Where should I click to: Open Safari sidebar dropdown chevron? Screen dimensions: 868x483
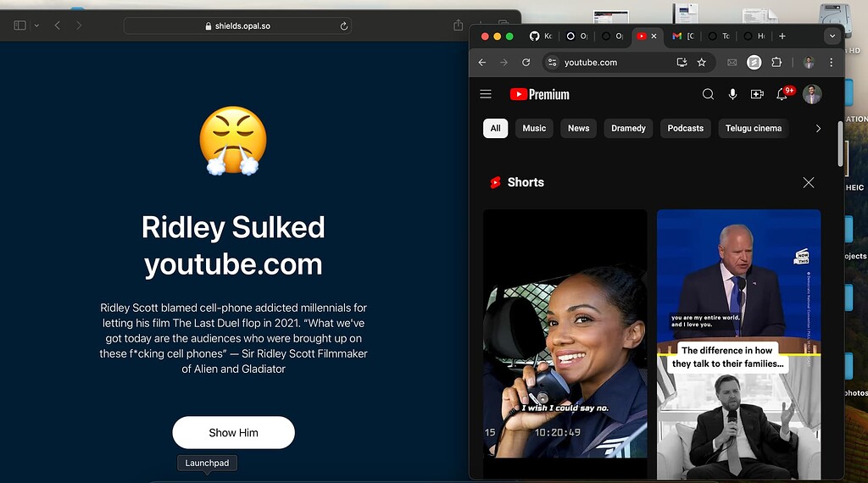36,25
